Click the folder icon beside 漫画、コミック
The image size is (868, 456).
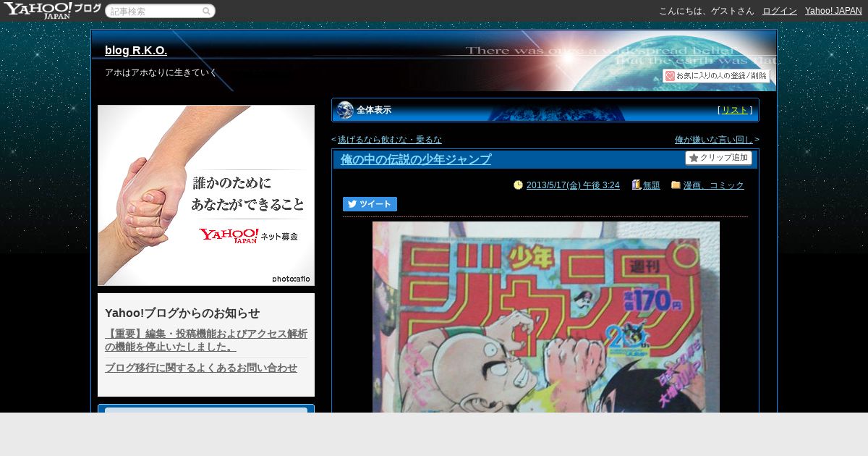pyautogui.click(x=676, y=185)
